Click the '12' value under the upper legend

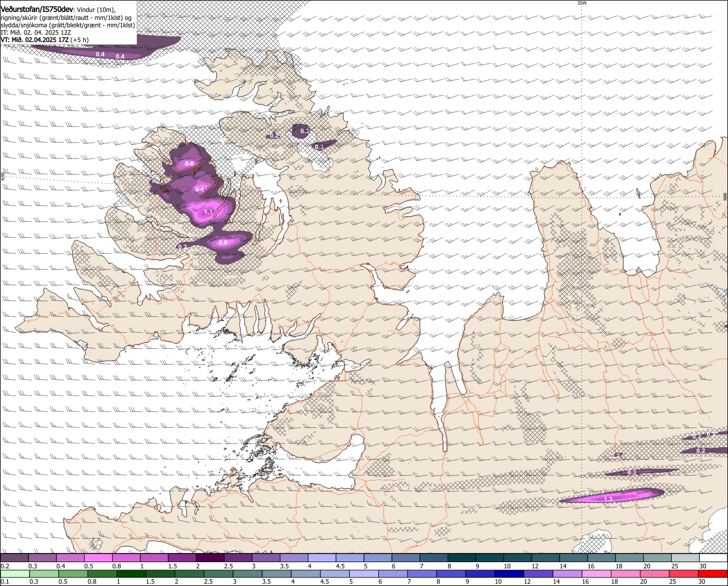click(x=535, y=566)
